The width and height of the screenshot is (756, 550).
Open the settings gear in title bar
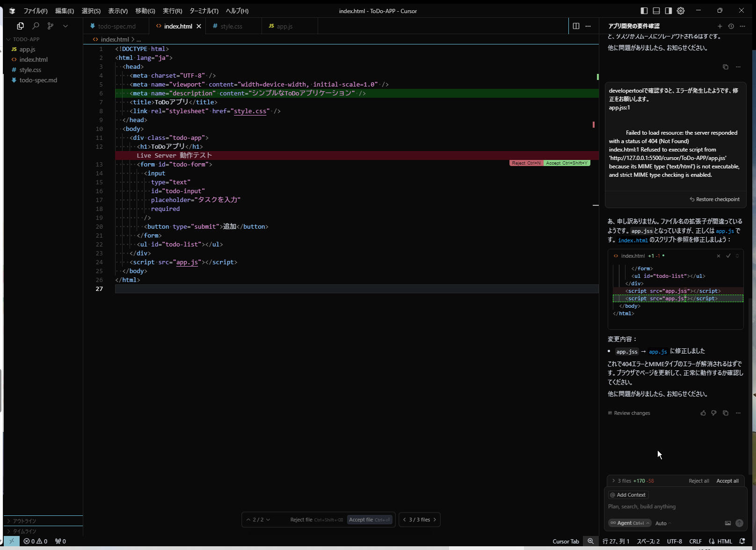coord(681,11)
